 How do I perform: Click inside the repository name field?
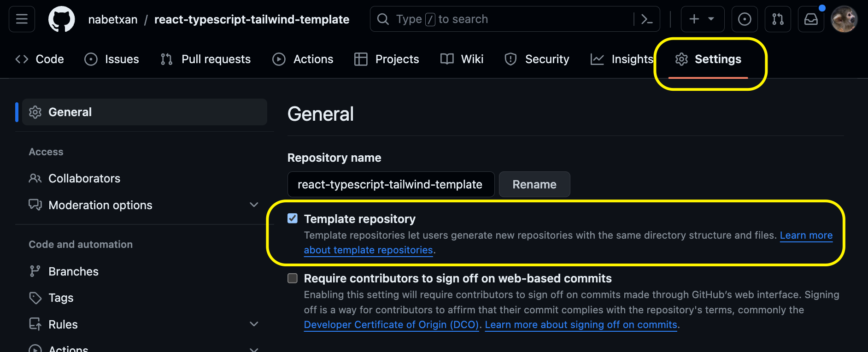pyautogui.click(x=391, y=184)
